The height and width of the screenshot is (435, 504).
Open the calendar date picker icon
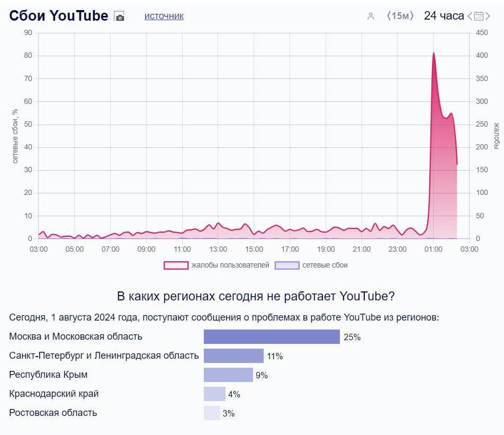click(x=479, y=16)
